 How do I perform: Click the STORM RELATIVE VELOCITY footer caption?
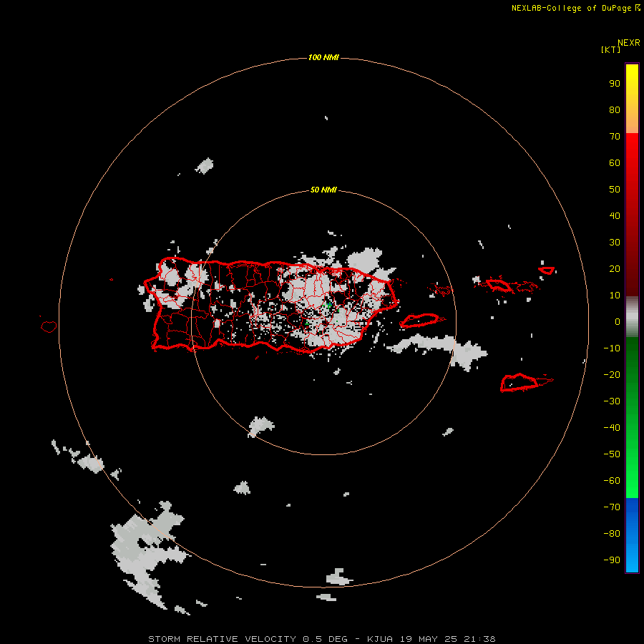pos(322,639)
